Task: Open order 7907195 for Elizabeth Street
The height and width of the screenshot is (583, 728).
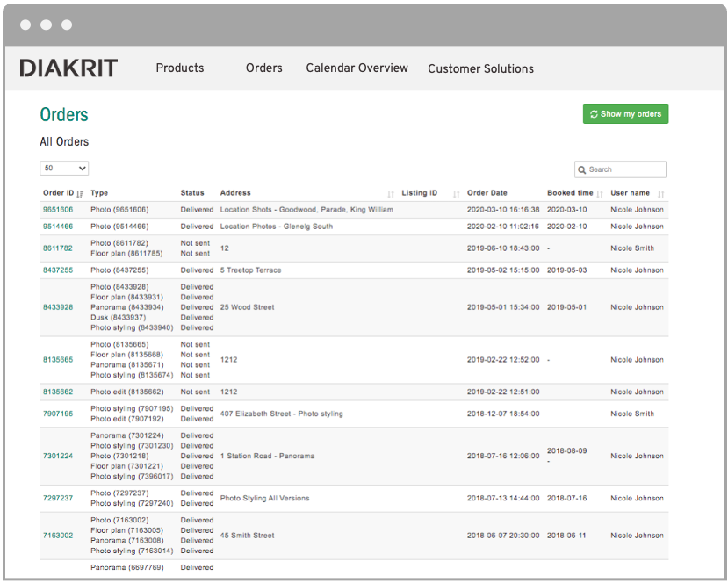Action: tap(58, 414)
